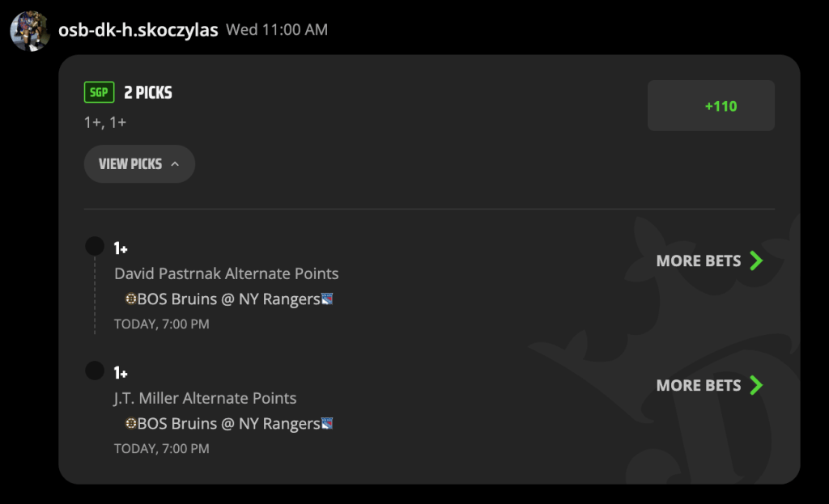829x504 pixels.
Task: Click the Wed 11:00 AM timestamp
Action: tap(277, 30)
